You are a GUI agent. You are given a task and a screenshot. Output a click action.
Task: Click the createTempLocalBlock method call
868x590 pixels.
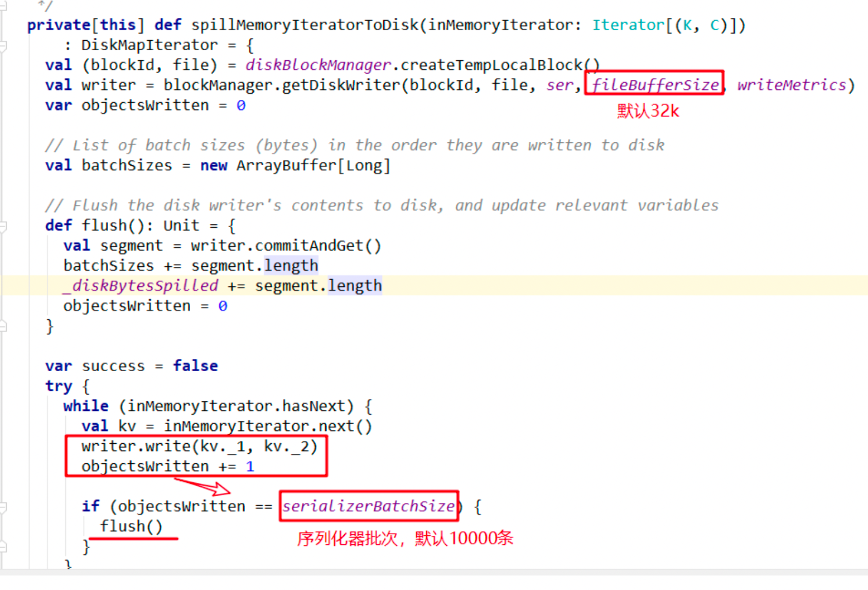pos(491,65)
